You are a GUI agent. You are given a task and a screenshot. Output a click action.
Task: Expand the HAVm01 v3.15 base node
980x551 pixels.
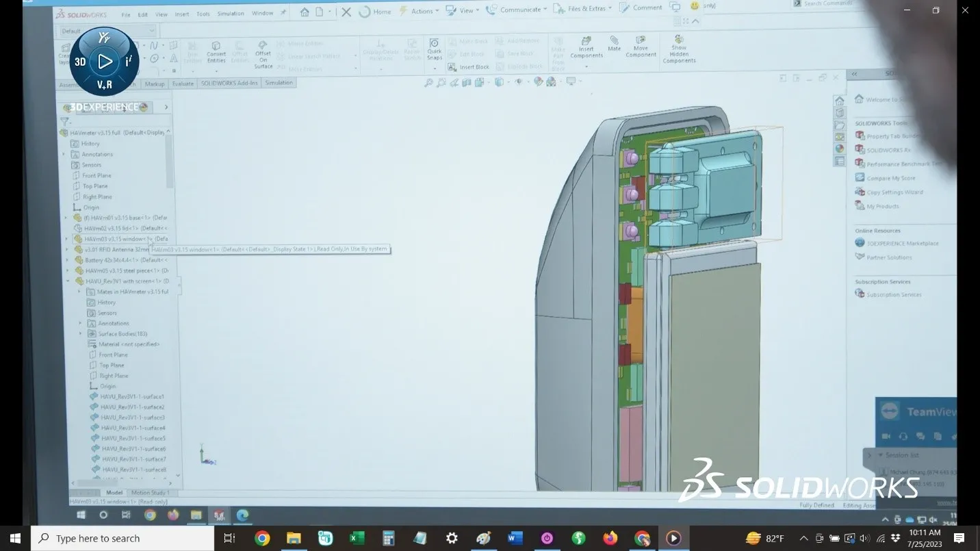click(65, 217)
